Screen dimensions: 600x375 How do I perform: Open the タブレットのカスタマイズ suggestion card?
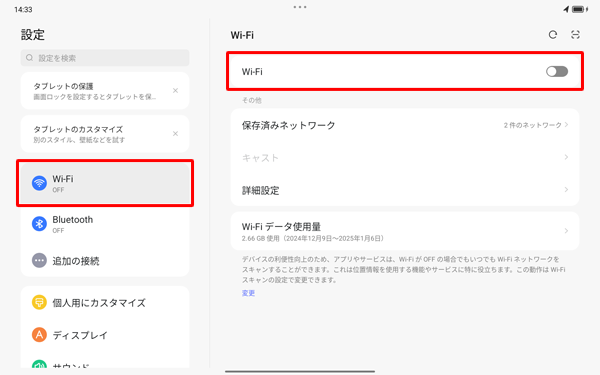[105, 134]
